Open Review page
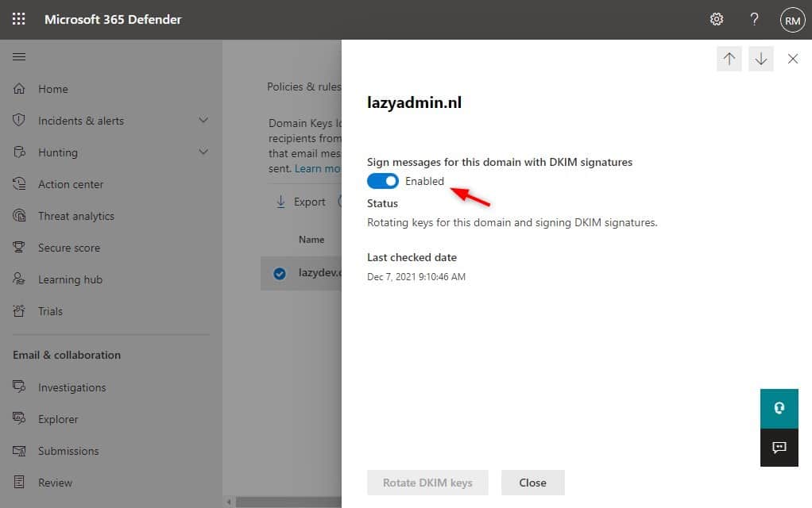 click(55, 483)
